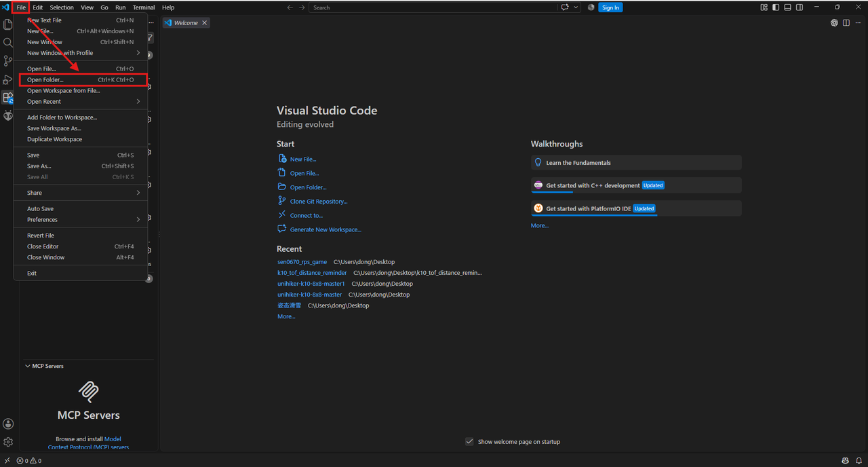This screenshot has height=467, width=868.
Task: Split the editor right
Action: (846, 23)
